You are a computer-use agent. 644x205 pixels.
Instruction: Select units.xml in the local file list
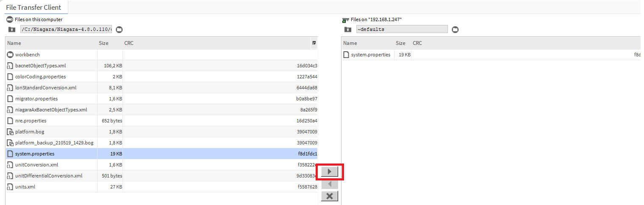coord(25,187)
